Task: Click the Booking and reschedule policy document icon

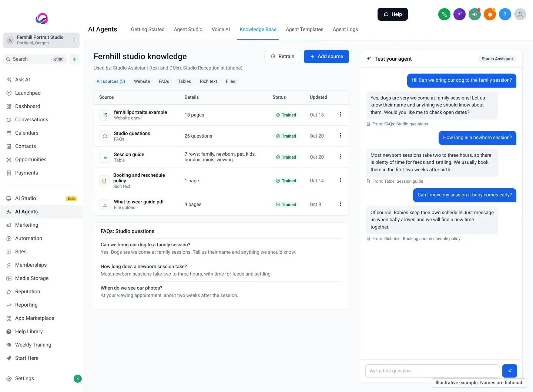Action: 104,181
